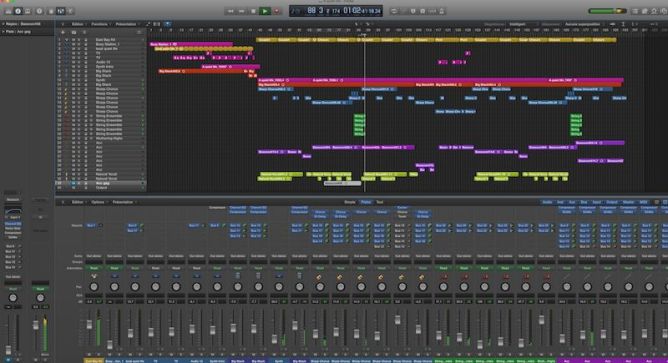The image size is (668, 363).
Task: Click the add track plus icon
Action: (63, 32)
